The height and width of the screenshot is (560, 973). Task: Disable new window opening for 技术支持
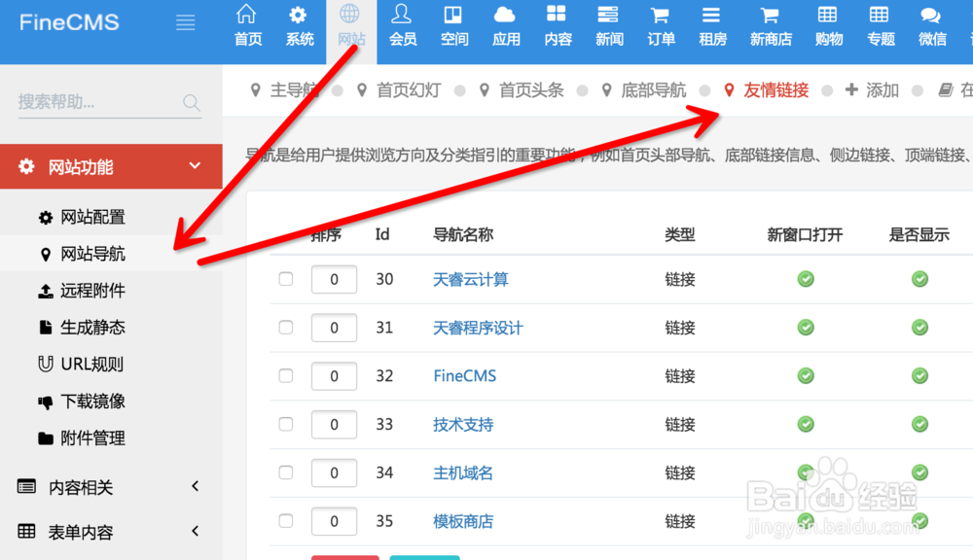click(805, 425)
